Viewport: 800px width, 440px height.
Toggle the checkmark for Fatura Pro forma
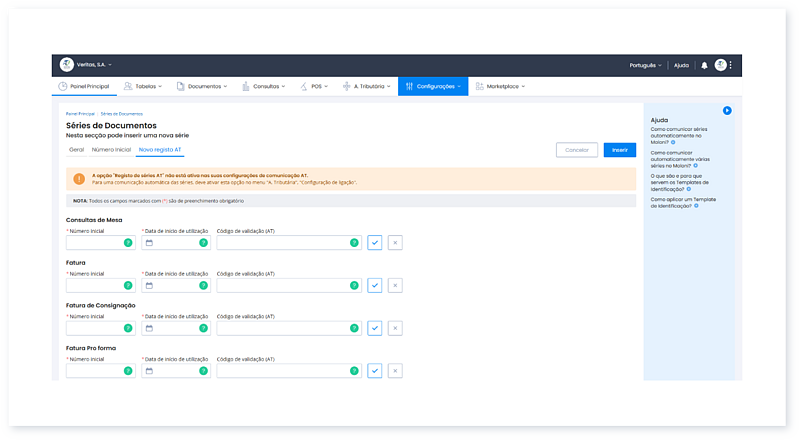pyautogui.click(x=375, y=371)
